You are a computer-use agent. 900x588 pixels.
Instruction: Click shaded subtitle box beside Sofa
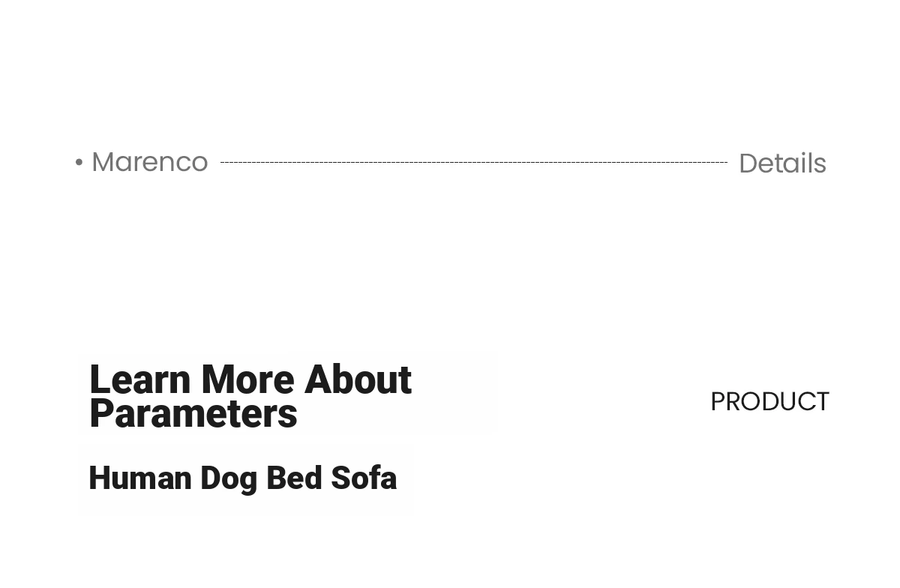[x=405, y=478]
